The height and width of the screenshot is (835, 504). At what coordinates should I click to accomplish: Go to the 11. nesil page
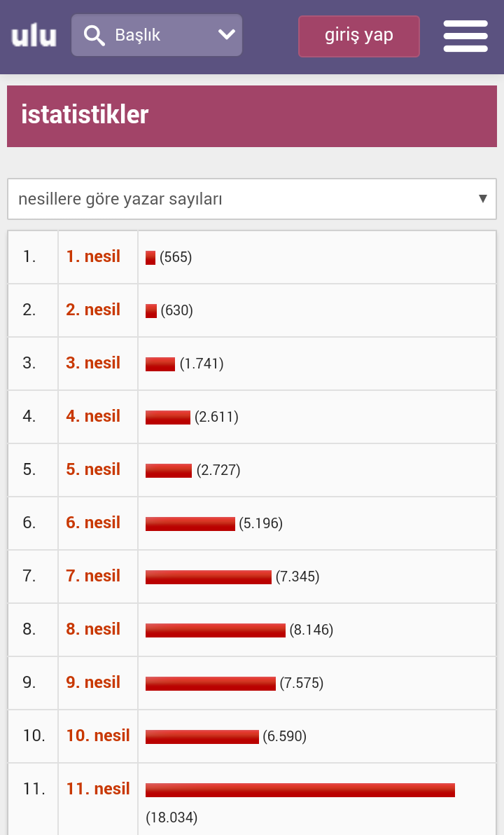coord(98,789)
